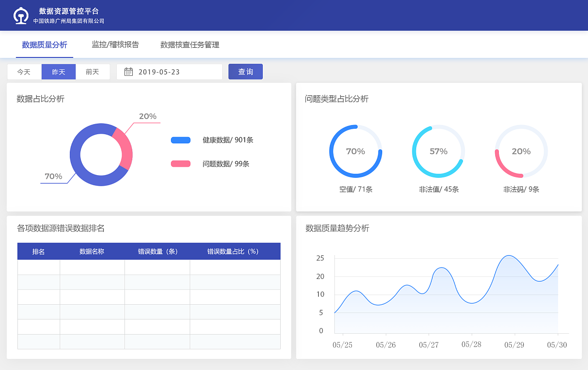Select the 今天 date filter option
588x370 pixels.
[x=24, y=71]
